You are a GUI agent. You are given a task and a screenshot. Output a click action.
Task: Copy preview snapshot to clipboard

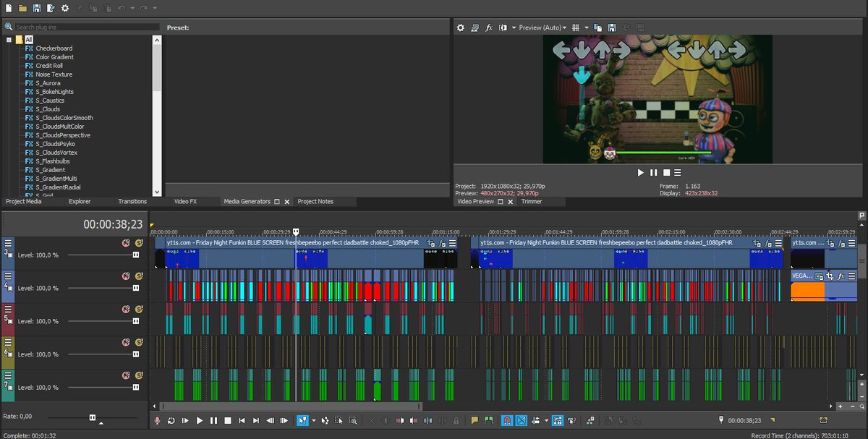coord(599,27)
